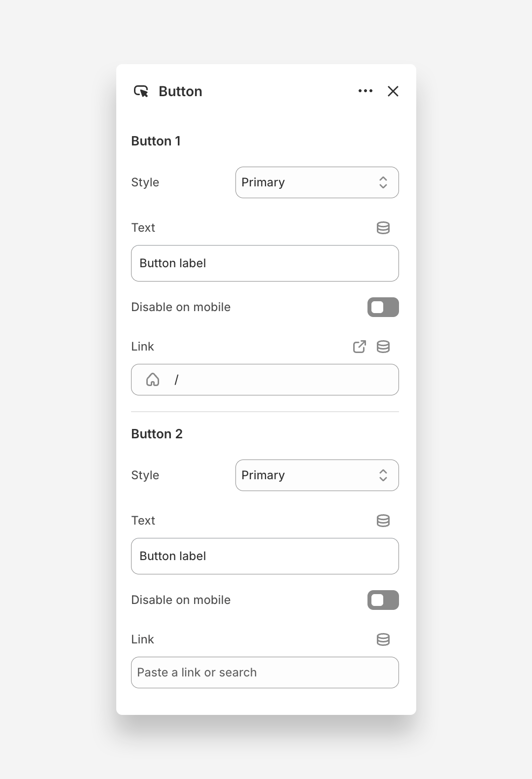The width and height of the screenshot is (532, 779).
Task: Connect dynamic source for Button 1 Link
Action: [383, 347]
